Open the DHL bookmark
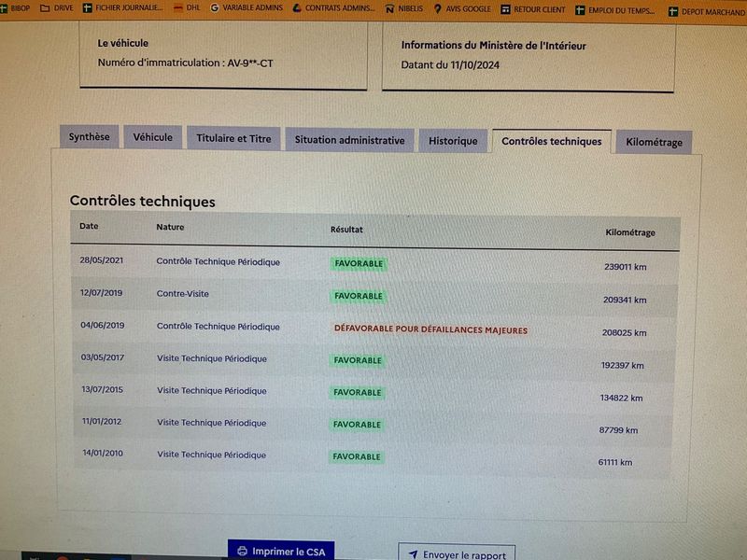This screenshot has width=747, height=560. (187, 8)
